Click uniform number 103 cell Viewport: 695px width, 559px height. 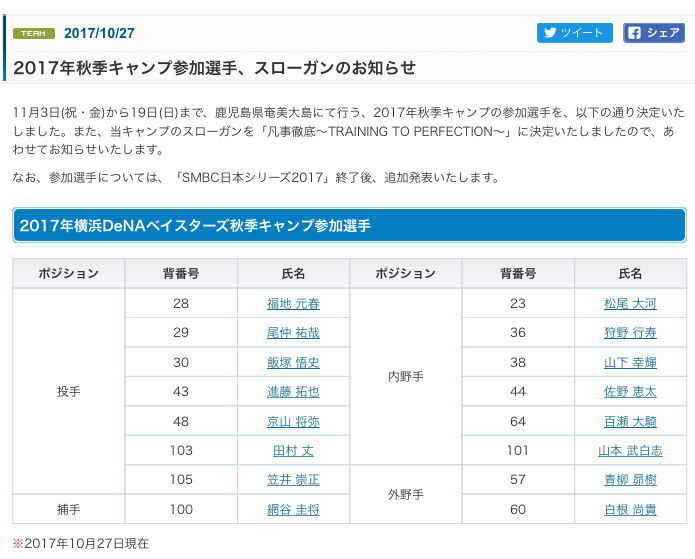tap(181, 450)
